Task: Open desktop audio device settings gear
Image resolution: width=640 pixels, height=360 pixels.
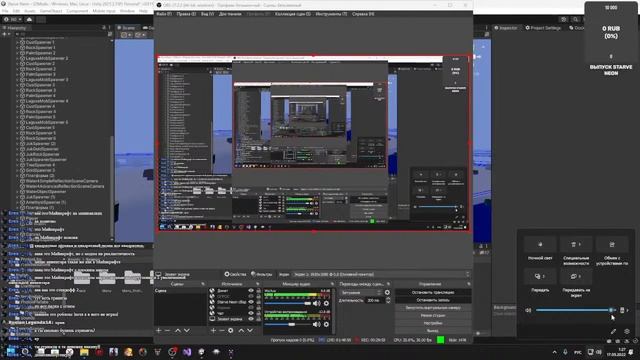Action: [326, 324]
